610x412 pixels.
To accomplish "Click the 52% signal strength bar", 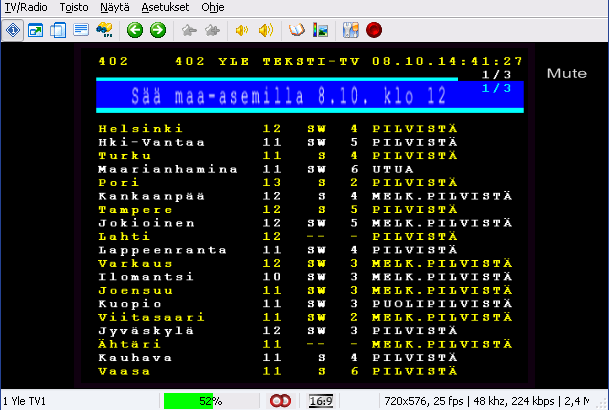I will pyautogui.click(x=210, y=401).
